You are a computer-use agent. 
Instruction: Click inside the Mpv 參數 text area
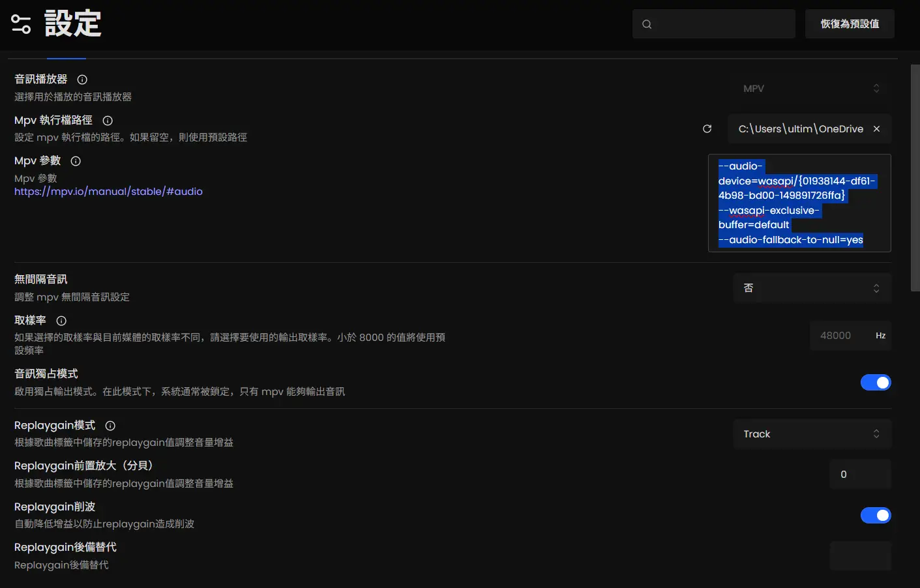(799, 203)
